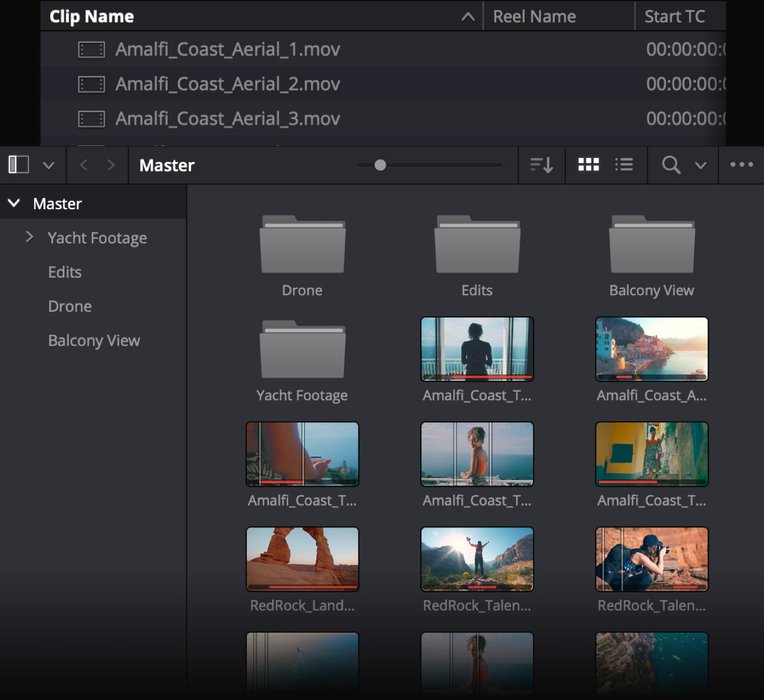Click the Master breadcrumb label
This screenshot has height=700, width=764.
(166, 165)
